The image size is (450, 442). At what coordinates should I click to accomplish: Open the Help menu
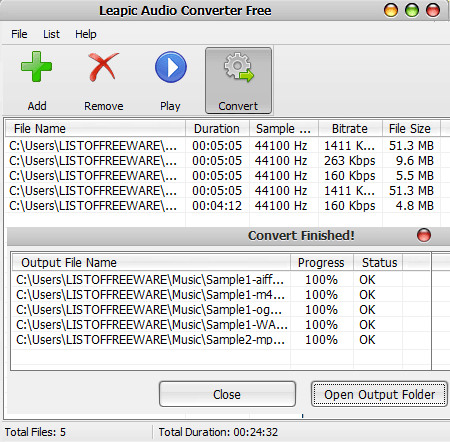(86, 34)
